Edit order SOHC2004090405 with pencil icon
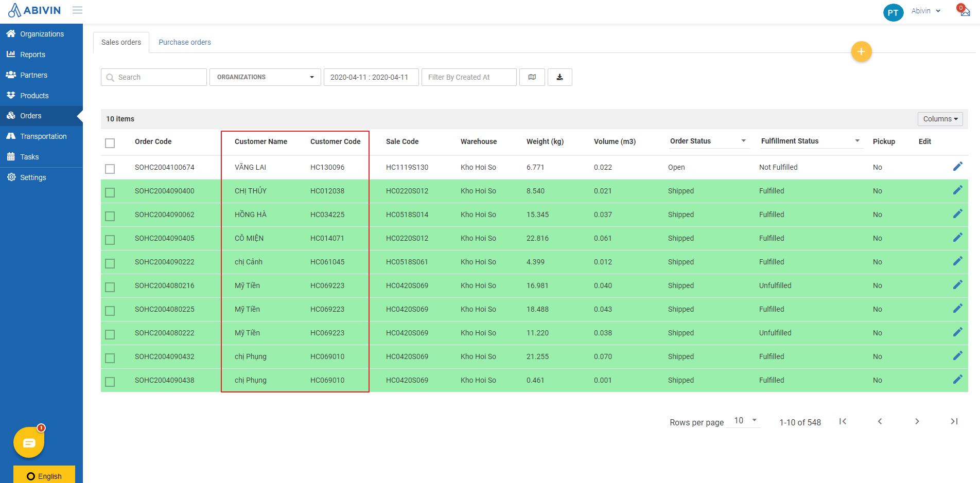The width and height of the screenshot is (980, 483). [x=957, y=238]
